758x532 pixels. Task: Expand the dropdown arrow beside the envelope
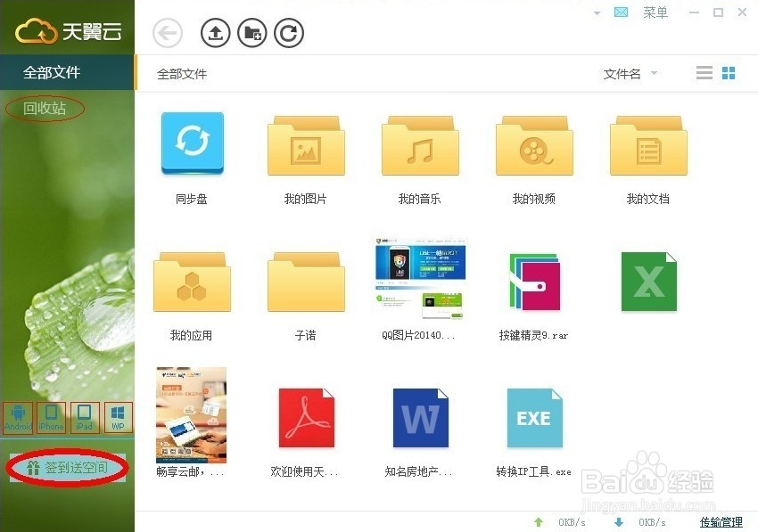[597, 13]
